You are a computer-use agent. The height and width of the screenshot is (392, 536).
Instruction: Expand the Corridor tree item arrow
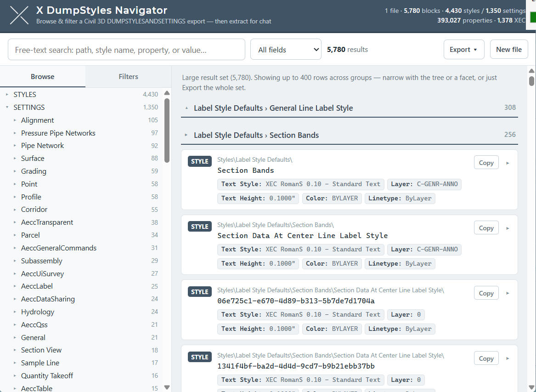[15, 210]
